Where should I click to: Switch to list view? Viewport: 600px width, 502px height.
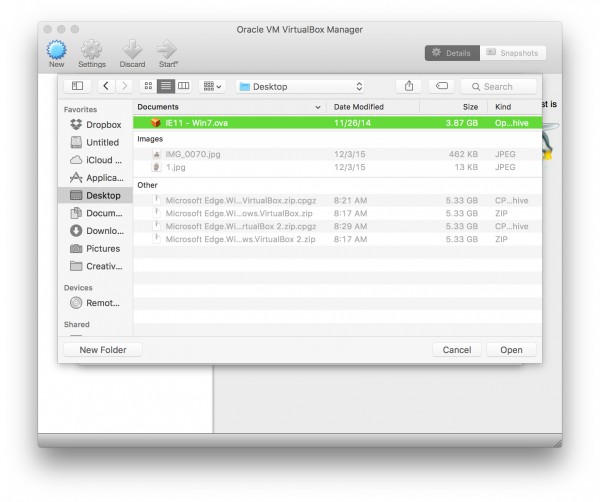[x=166, y=86]
